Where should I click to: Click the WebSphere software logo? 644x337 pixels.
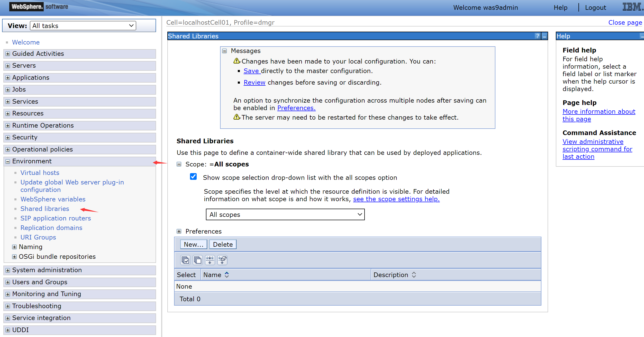(39, 7)
